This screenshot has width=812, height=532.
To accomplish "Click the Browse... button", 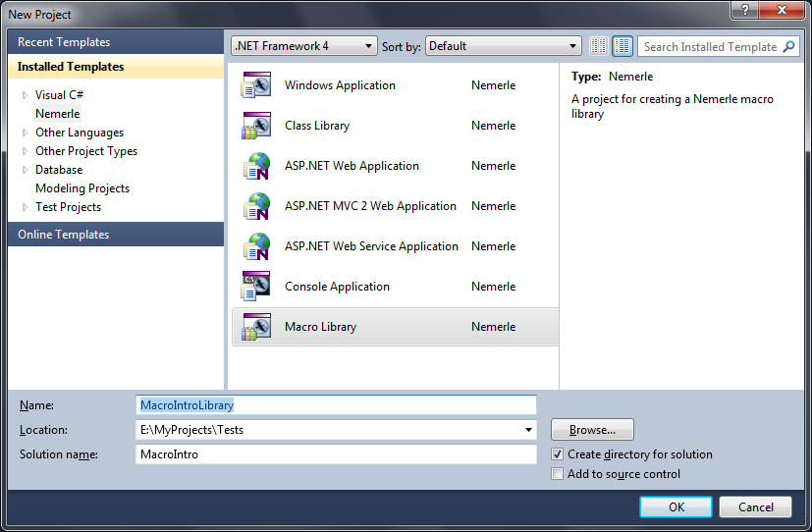I will (592, 430).
